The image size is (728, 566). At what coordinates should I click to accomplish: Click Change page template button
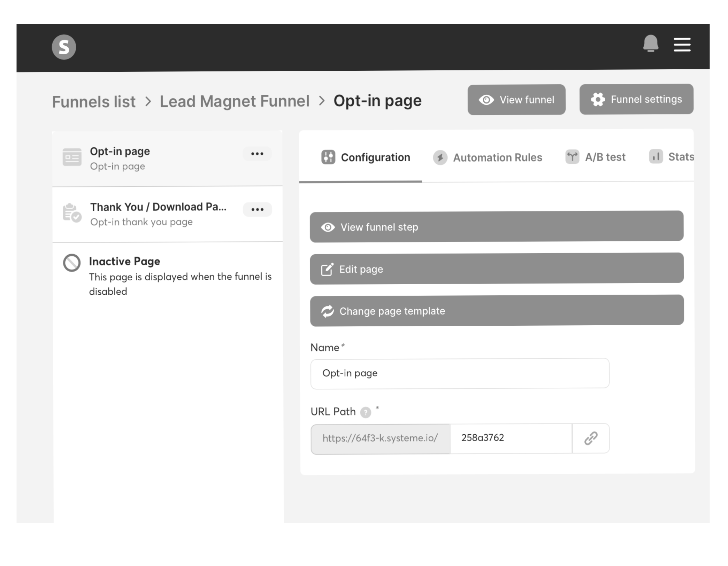[497, 310]
